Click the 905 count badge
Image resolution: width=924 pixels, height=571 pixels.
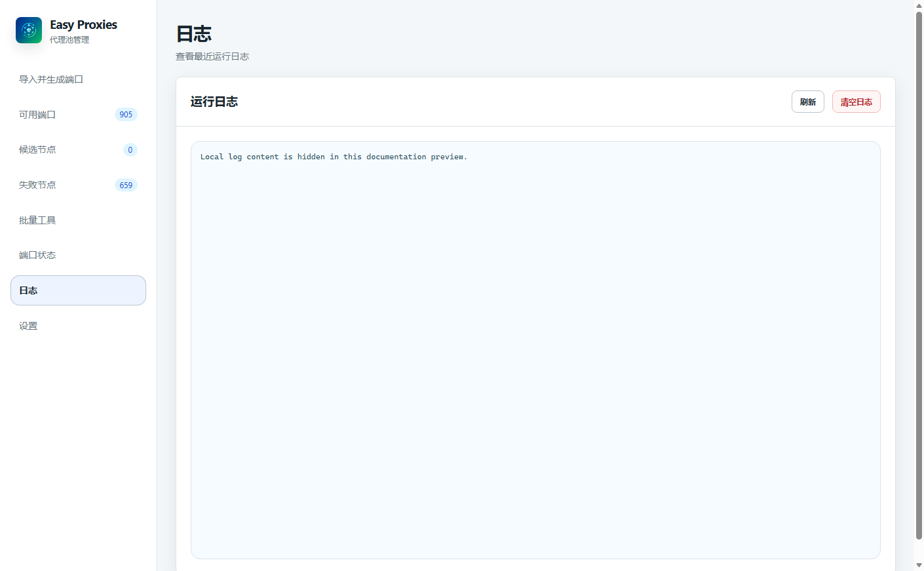point(126,115)
